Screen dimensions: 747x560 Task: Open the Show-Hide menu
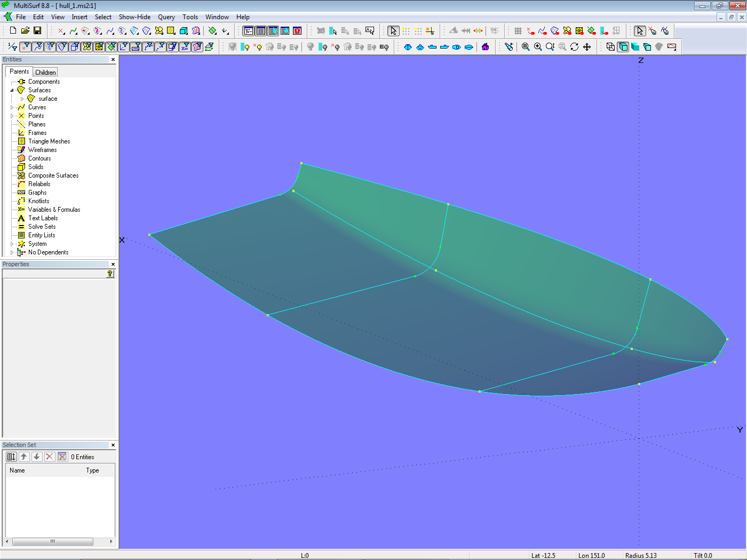click(134, 17)
